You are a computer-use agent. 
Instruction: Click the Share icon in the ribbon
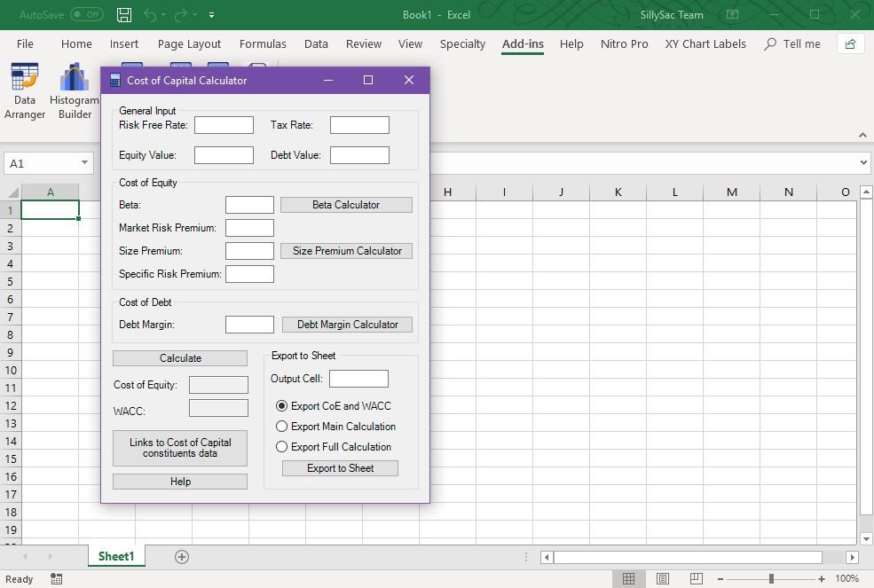click(x=851, y=43)
